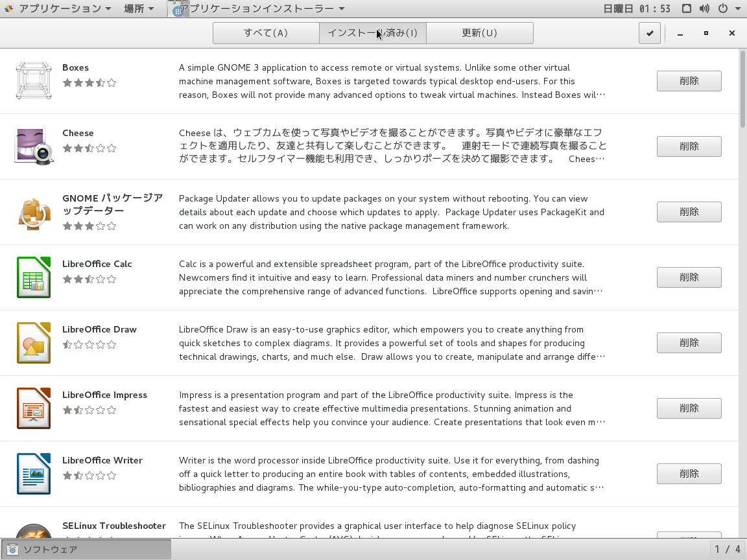
Task: Select the SELinux Troubleshooter title
Action: (114, 526)
